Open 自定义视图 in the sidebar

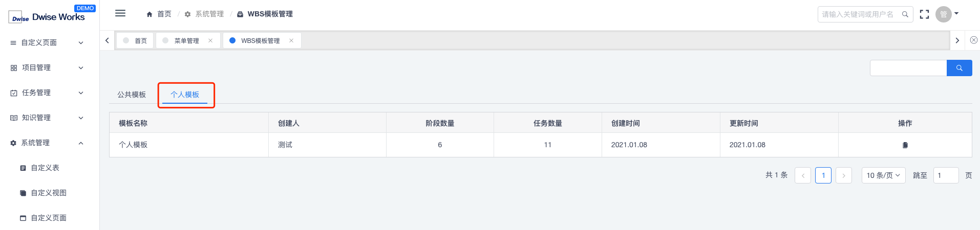50,193
